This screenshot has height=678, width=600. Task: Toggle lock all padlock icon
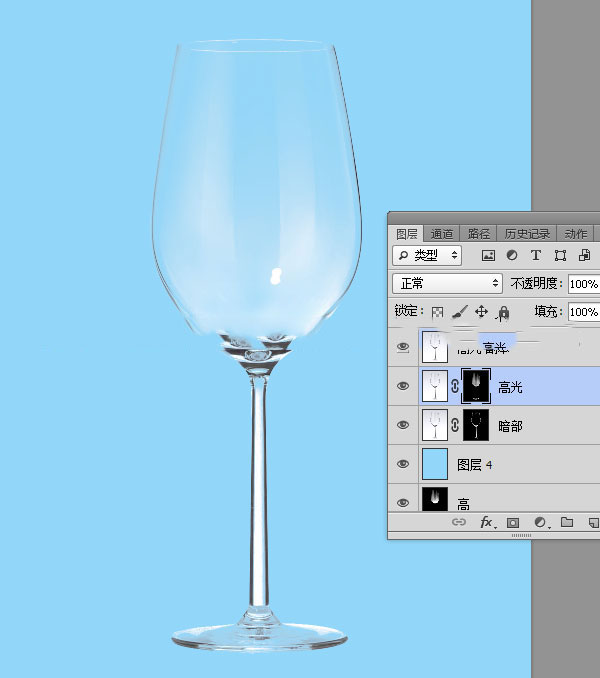click(x=503, y=313)
